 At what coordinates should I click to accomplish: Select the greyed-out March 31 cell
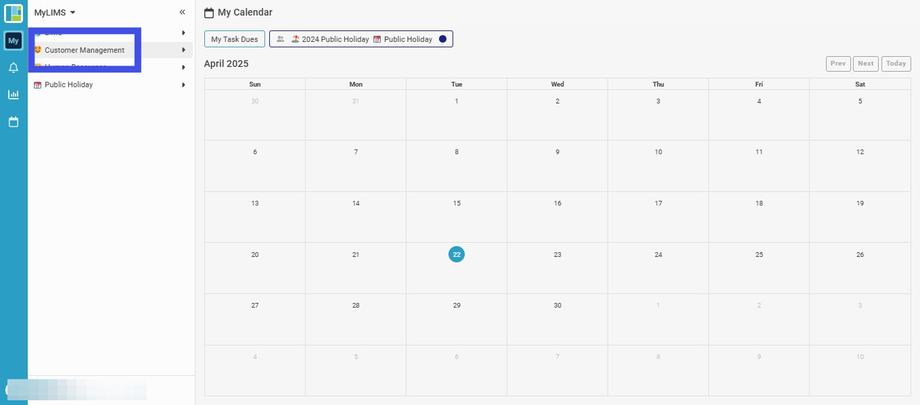coord(356,115)
